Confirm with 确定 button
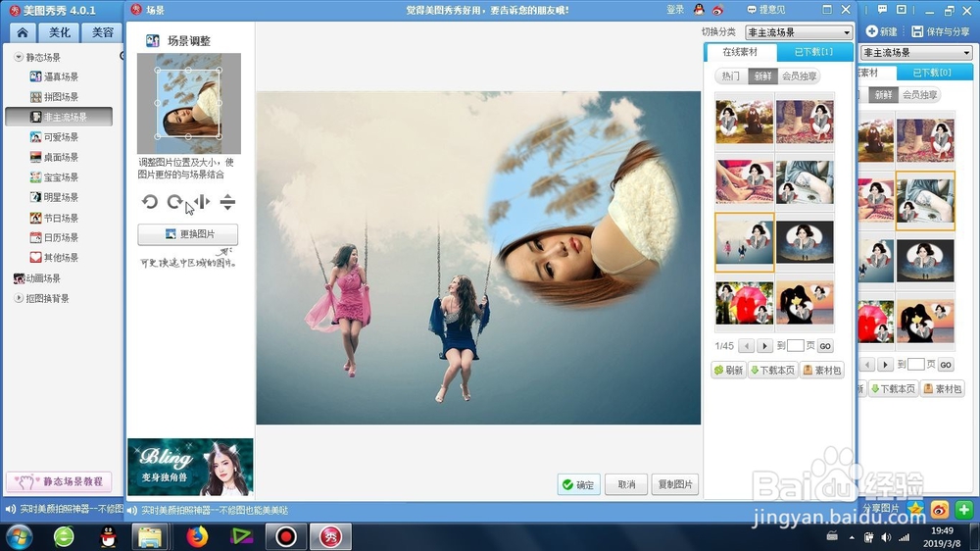Screen dimensions: 980x551 [578, 484]
